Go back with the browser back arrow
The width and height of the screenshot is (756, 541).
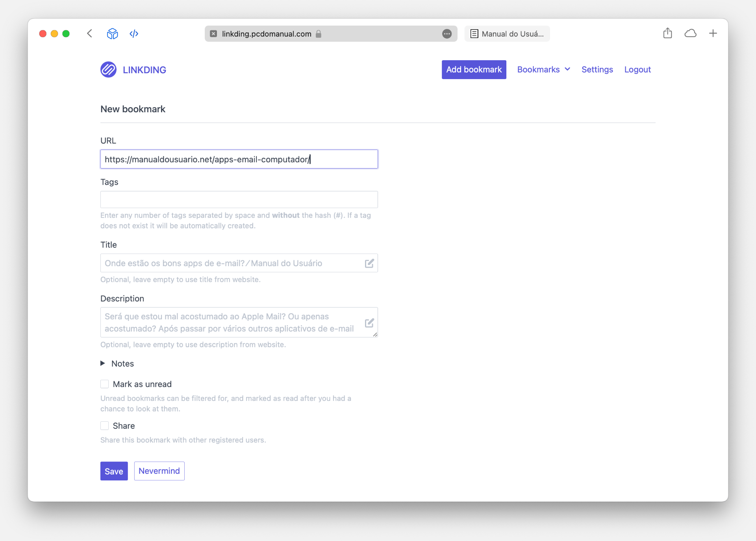[90, 33]
